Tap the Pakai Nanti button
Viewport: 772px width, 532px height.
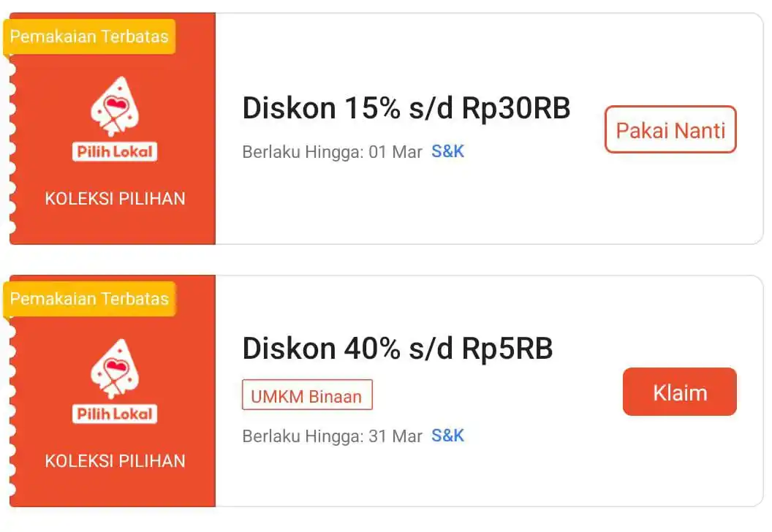tap(670, 129)
